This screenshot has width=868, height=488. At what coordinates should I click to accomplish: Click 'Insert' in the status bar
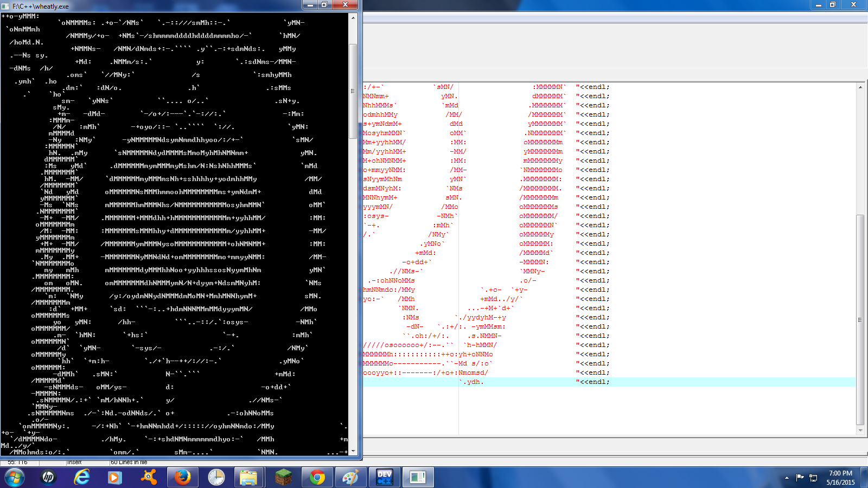click(75, 463)
